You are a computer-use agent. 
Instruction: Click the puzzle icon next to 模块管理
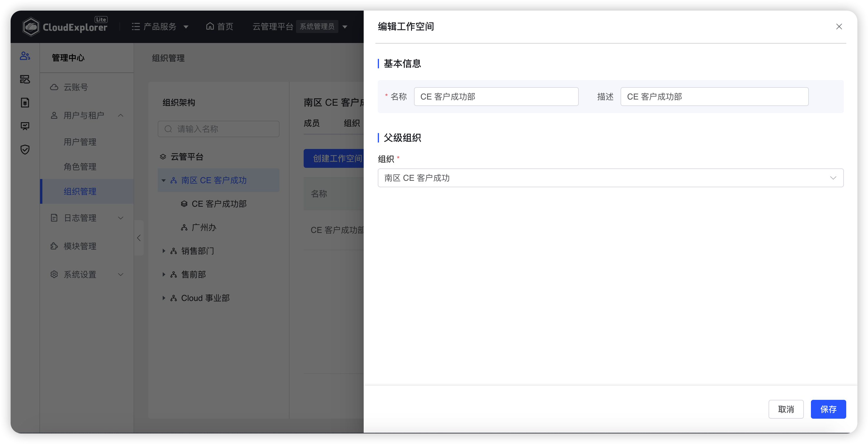54,246
